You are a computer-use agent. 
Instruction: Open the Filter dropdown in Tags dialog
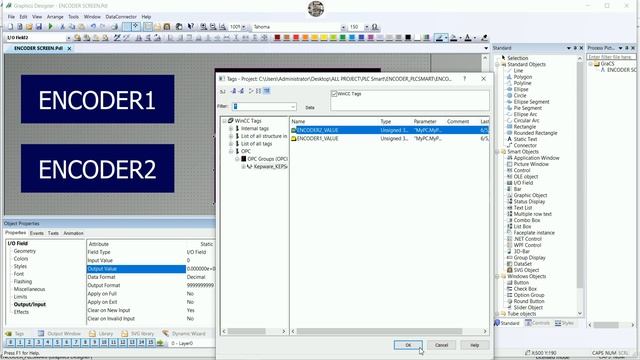293,107
